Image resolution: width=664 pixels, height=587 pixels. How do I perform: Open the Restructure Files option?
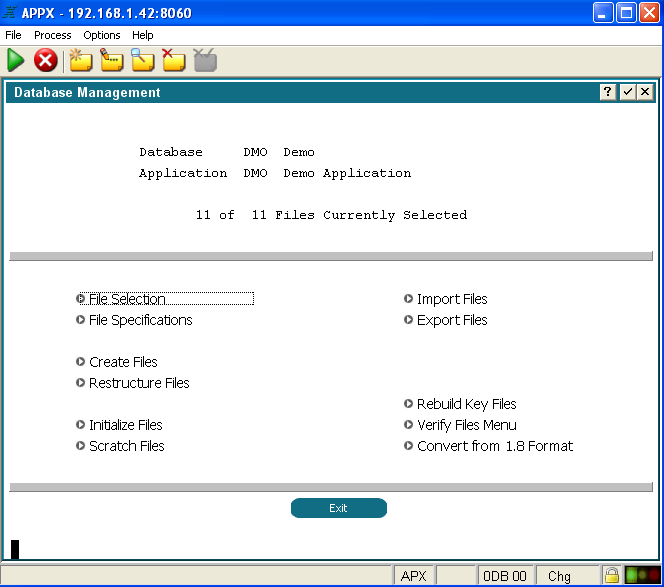pyautogui.click(x=139, y=383)
